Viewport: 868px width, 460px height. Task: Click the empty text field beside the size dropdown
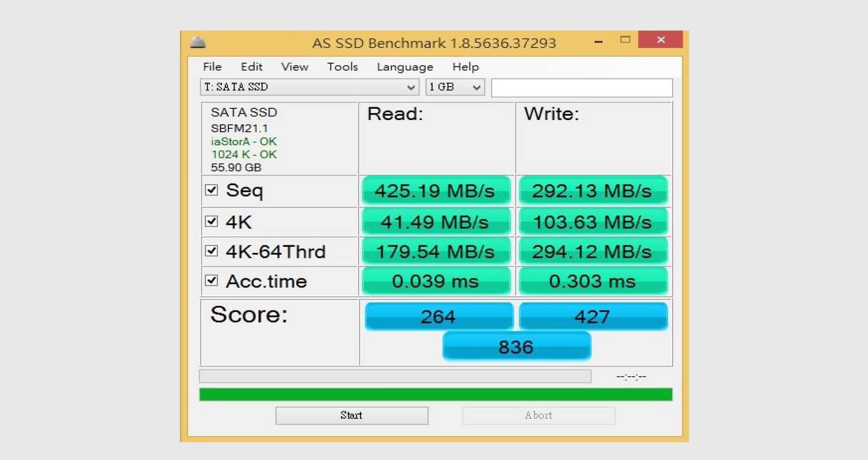click(x=582, y=87)
